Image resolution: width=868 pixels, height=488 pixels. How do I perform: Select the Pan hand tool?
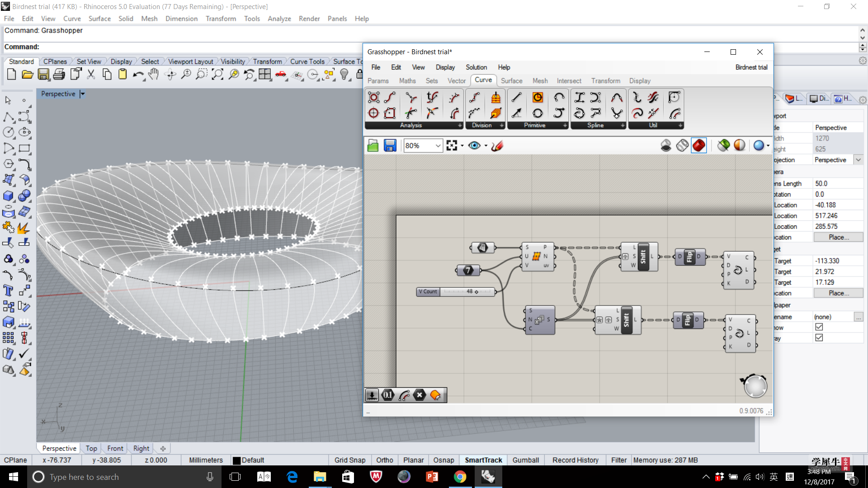[154, 75]
